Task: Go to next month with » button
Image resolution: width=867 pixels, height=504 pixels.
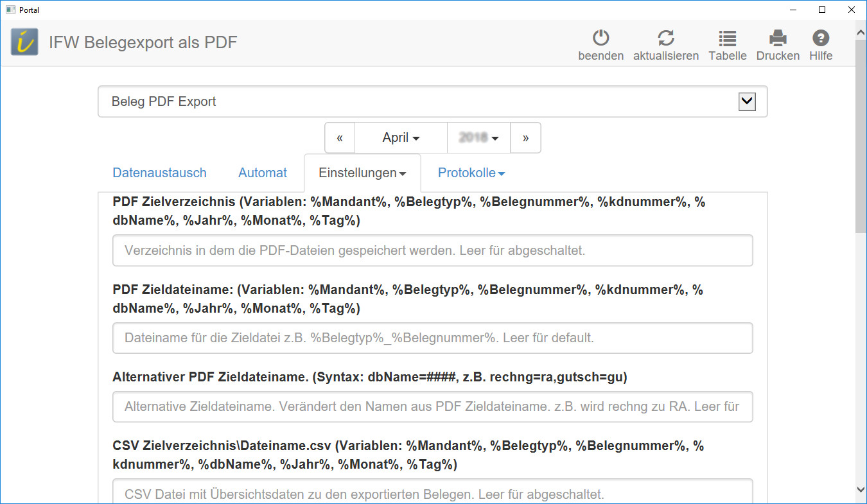Action: click(525, 138)
